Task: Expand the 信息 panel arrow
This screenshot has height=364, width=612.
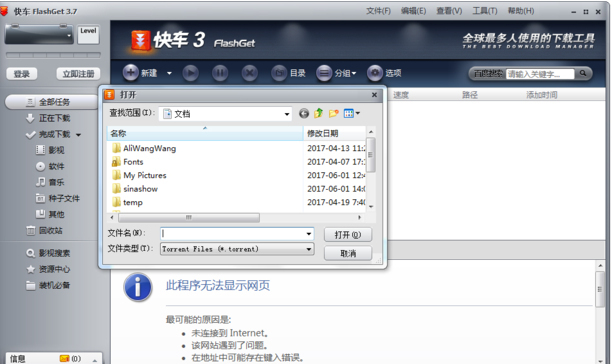Action: pyautogui.click(x=95, y=360)
